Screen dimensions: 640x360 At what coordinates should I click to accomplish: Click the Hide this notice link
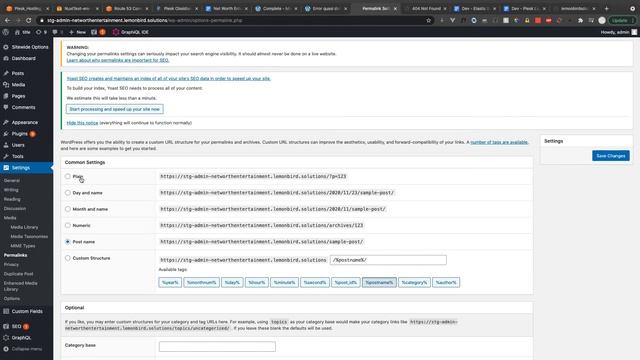pyautogui.click(x=82, y=123)
